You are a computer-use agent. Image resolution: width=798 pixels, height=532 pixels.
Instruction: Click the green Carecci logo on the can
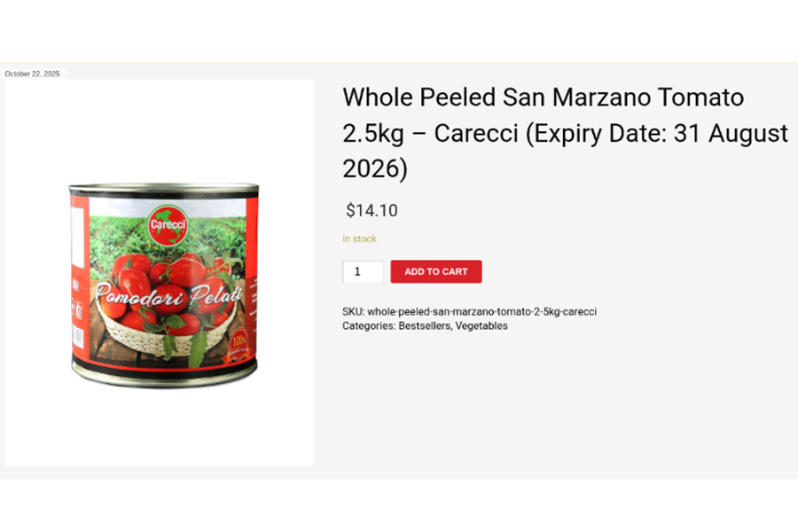pyautogui.click(x=167, y=225)
